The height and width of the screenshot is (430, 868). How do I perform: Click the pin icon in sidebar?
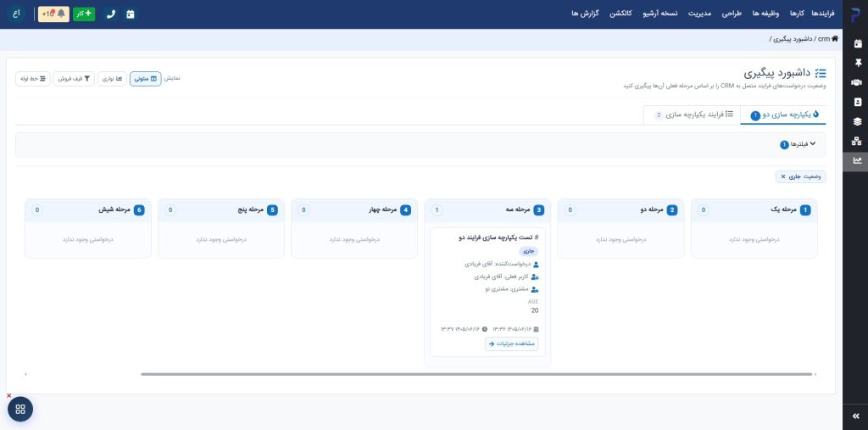[858, 63]
